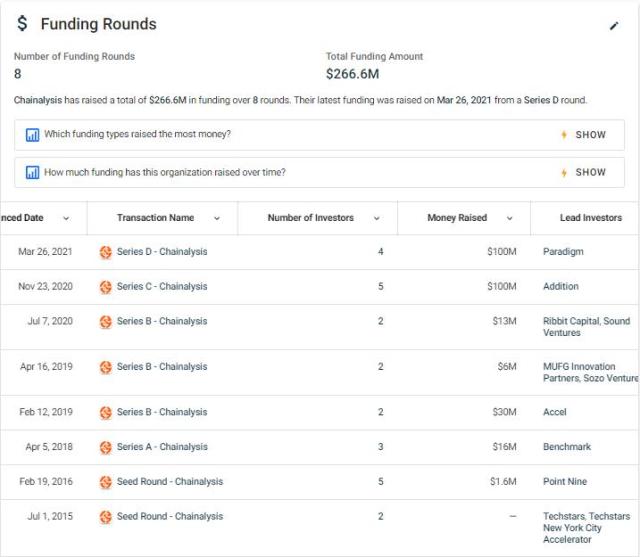Click the Nov 23, 2020 date cell
This screenshot has width=640, height=557.
point(45,286)
